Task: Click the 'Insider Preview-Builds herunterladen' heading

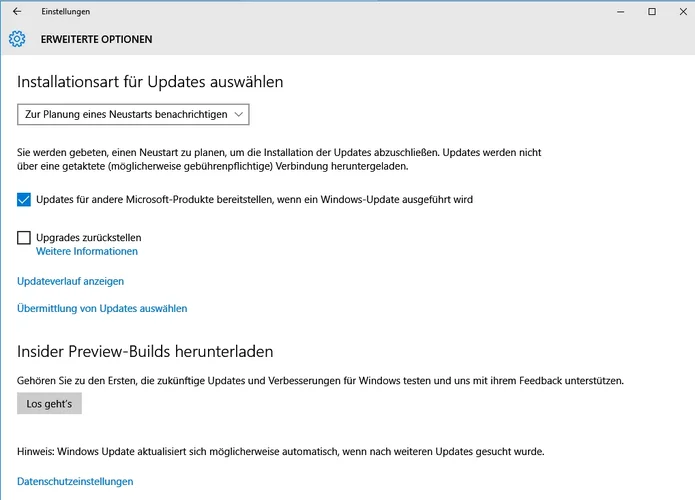Action: [x=145, y=351]
